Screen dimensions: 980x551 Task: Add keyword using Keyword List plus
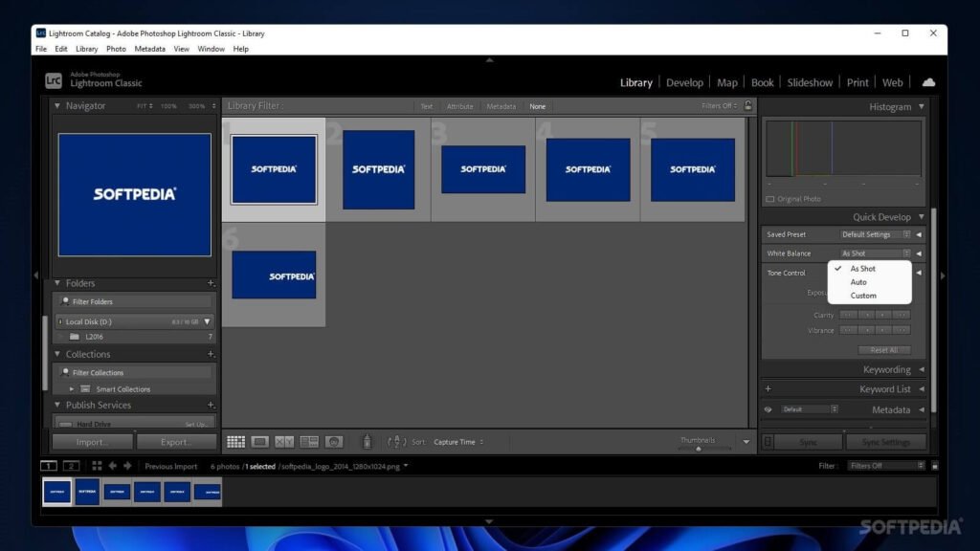(x=768, y=389)
